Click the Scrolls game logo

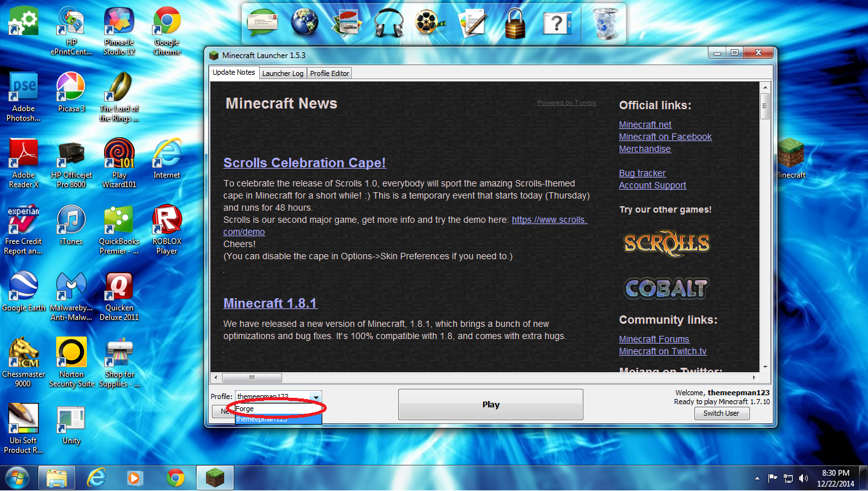pos(666,243)
